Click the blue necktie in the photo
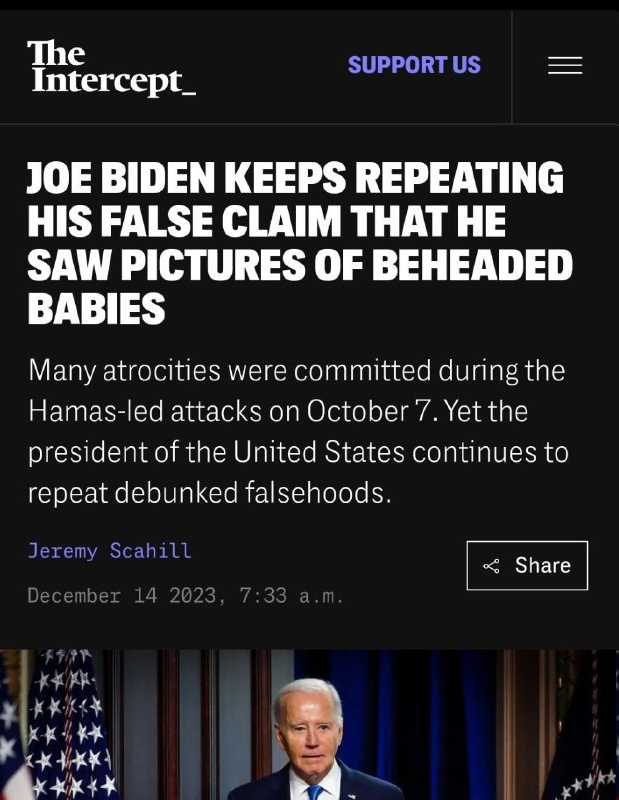 (314, 793)
